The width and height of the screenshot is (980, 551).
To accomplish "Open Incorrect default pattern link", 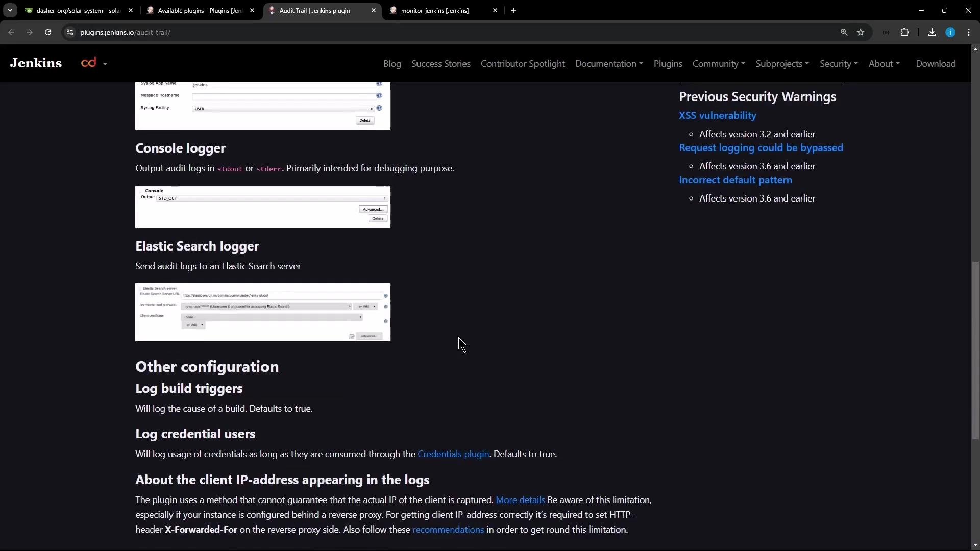I will pyautogui.click(x=735, y=180).
